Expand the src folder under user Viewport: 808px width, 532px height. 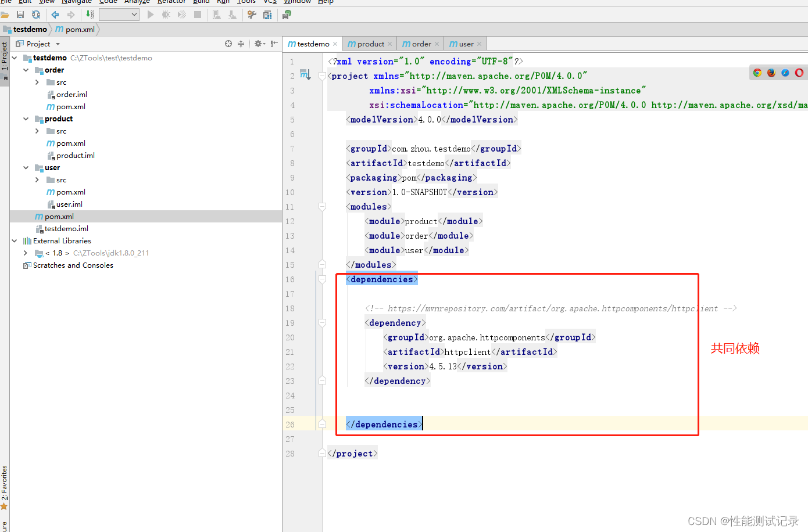37,180
